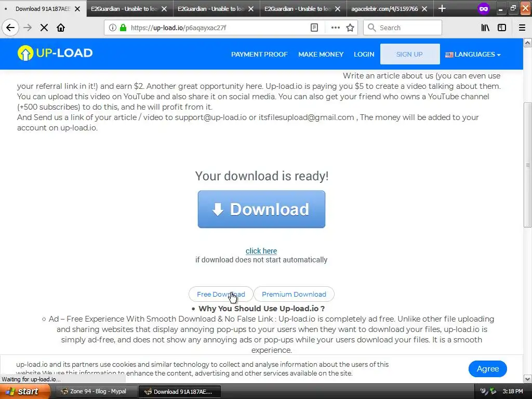The image size is (532, 399).
Task: Select the Download 91A187AE tab
Action: point(43,9)
